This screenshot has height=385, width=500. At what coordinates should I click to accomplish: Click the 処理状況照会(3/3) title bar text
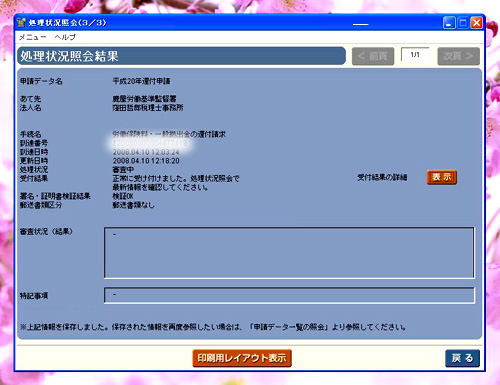click(x=67, y=23)
